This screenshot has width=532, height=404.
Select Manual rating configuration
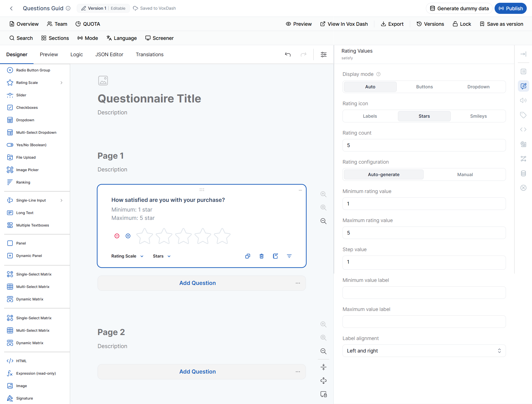pyautogui.click(x=465, y=174)
